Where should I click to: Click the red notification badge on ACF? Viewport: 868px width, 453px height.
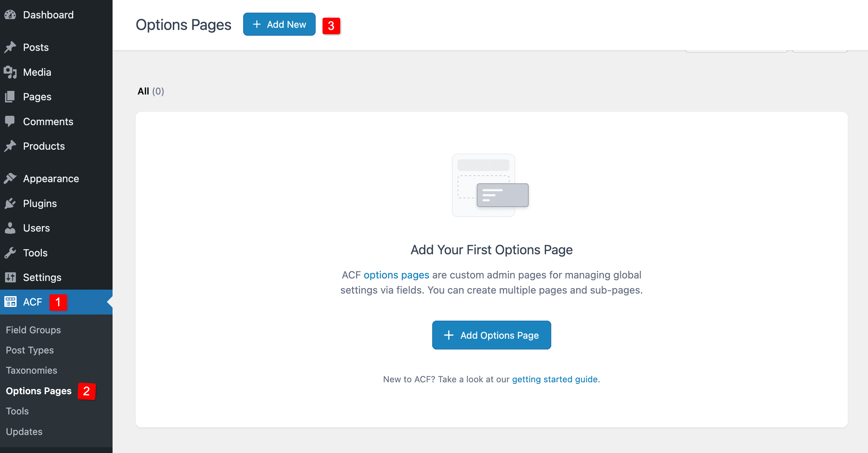click(x=58, y=302)
